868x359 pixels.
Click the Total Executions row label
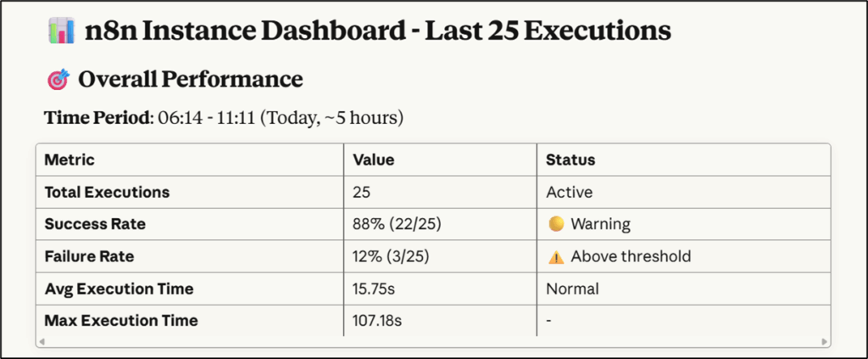pos(107,192)
